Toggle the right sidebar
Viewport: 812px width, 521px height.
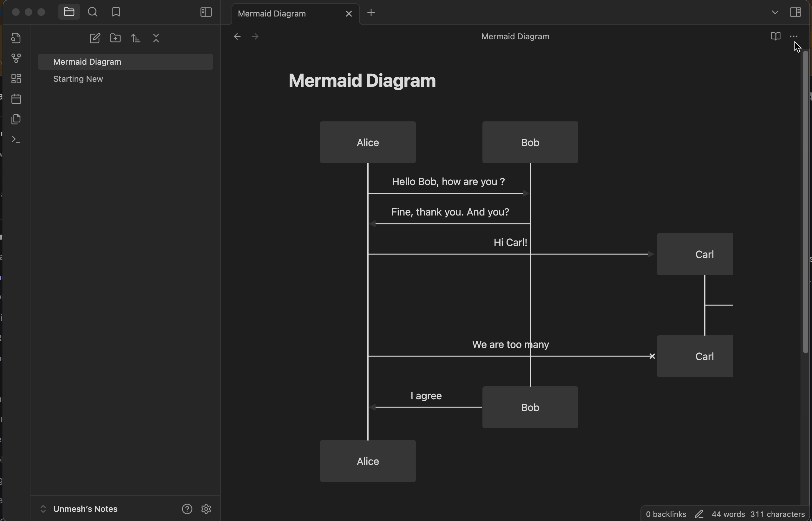coord(796,12)
